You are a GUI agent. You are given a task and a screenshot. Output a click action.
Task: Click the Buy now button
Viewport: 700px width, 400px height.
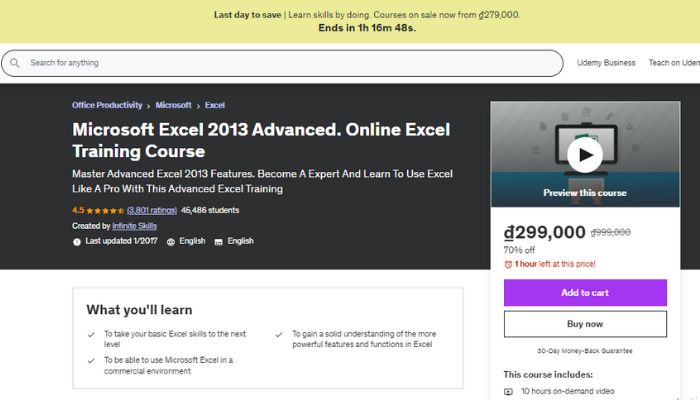click(585, 324)
